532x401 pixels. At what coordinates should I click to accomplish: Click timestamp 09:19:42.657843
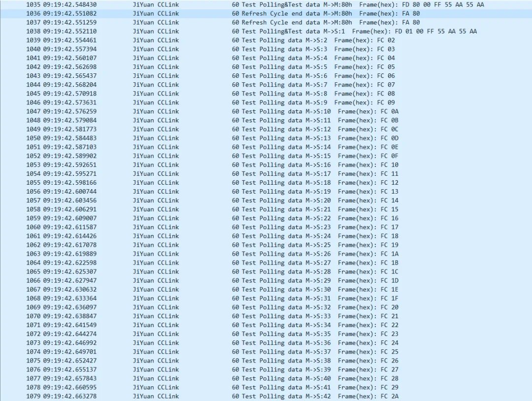69,379
